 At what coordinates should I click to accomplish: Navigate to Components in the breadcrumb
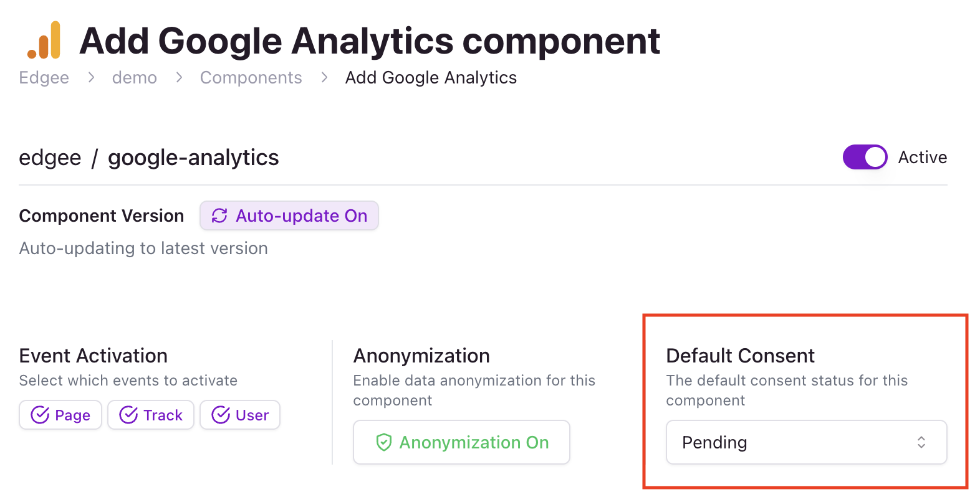pos(251,78)
